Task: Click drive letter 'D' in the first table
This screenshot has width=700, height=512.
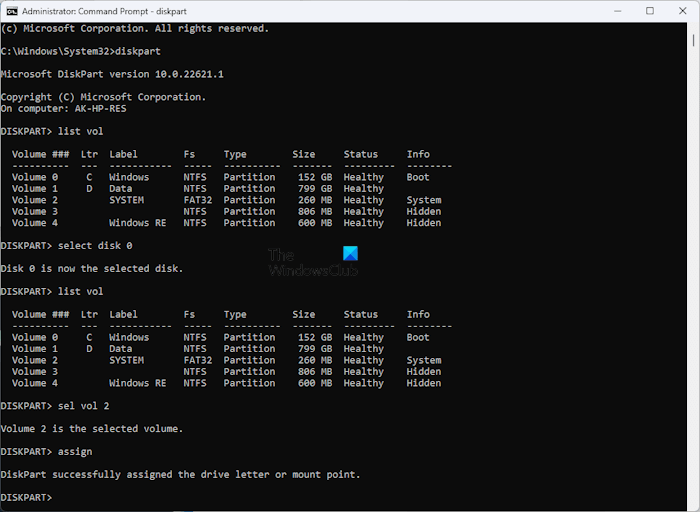Action: coord(89,189)
